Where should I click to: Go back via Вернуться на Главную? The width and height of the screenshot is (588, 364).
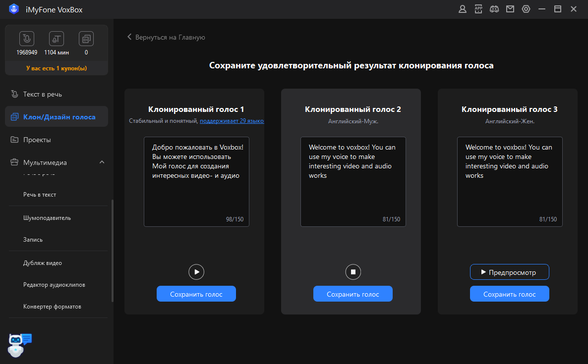170,37
